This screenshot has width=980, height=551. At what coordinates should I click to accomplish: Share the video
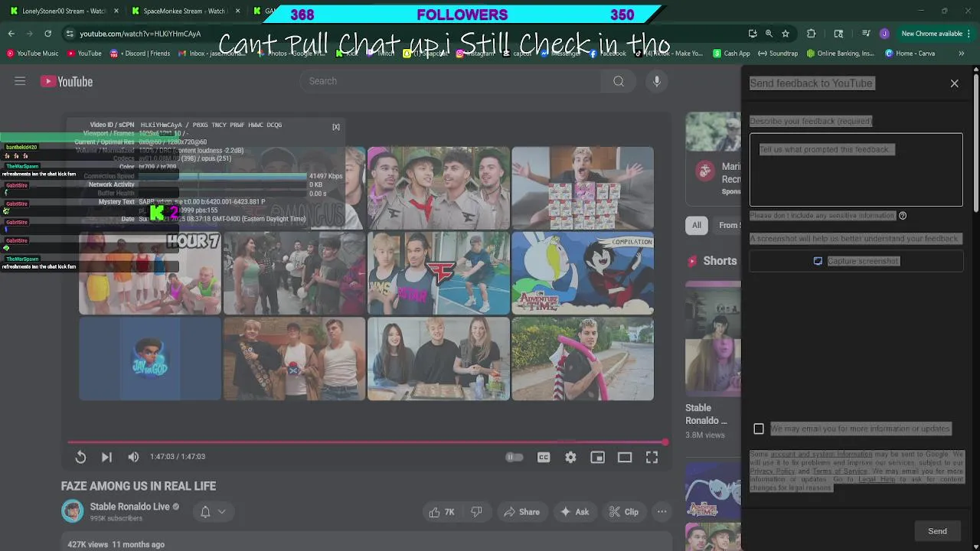(521, 512)
